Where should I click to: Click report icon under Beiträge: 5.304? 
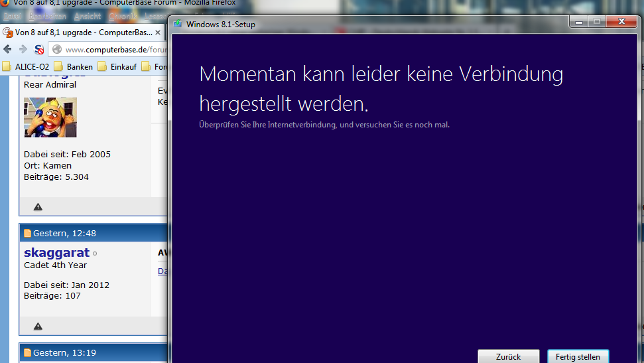click(38, 207)
